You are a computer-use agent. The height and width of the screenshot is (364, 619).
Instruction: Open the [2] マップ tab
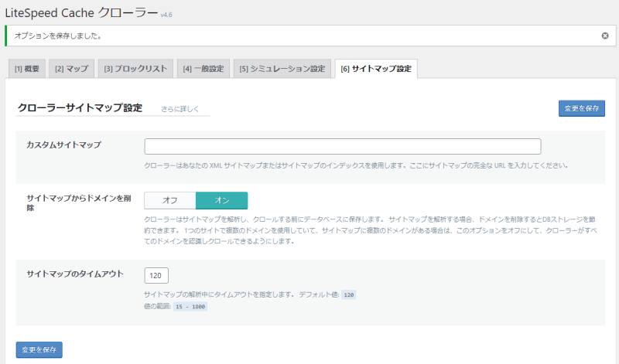(x=71, y=69)
